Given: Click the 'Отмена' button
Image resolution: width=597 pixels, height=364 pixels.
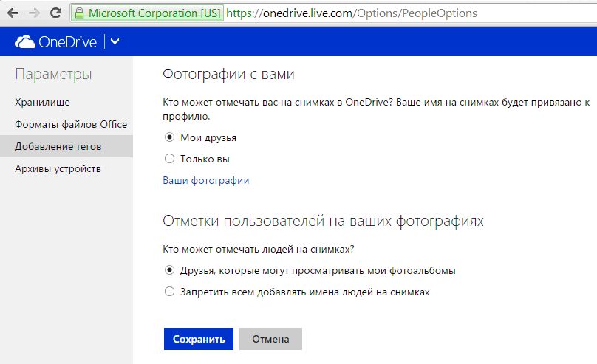Looking at the screenshot, I should click(x=270, y=339).
